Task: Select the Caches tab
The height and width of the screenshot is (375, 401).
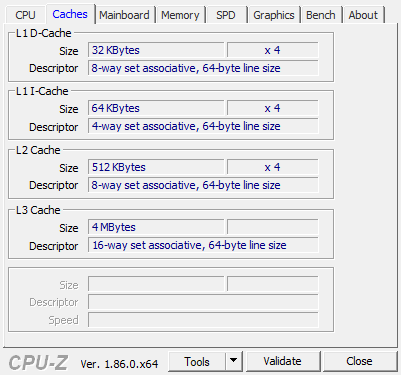Action: pos(70,14)
